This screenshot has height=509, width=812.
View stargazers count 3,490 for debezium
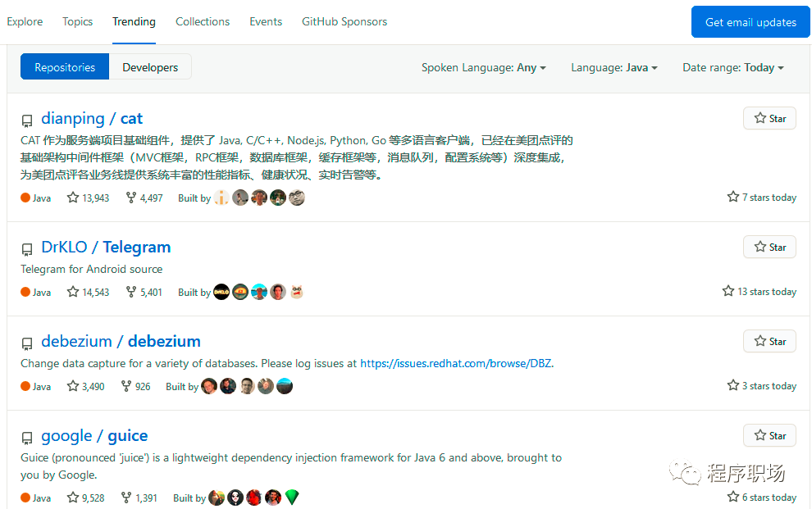pyautogui.click(x=85, y=386)
